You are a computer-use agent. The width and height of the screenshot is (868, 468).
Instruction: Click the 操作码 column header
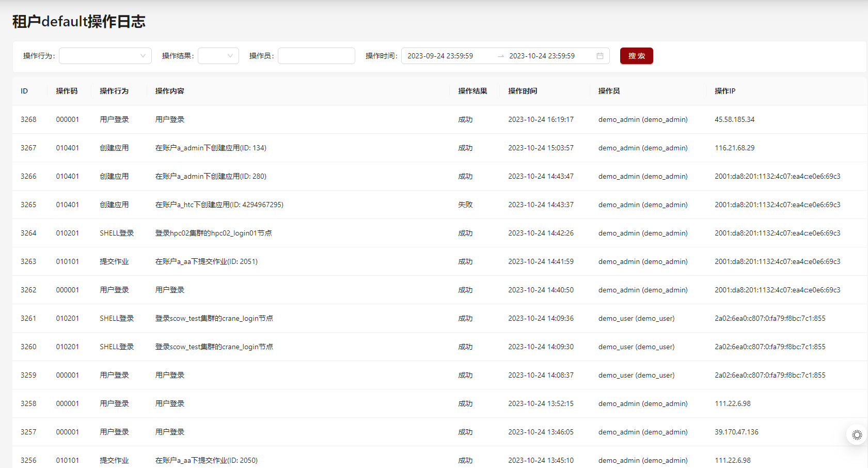click(67, 91)
